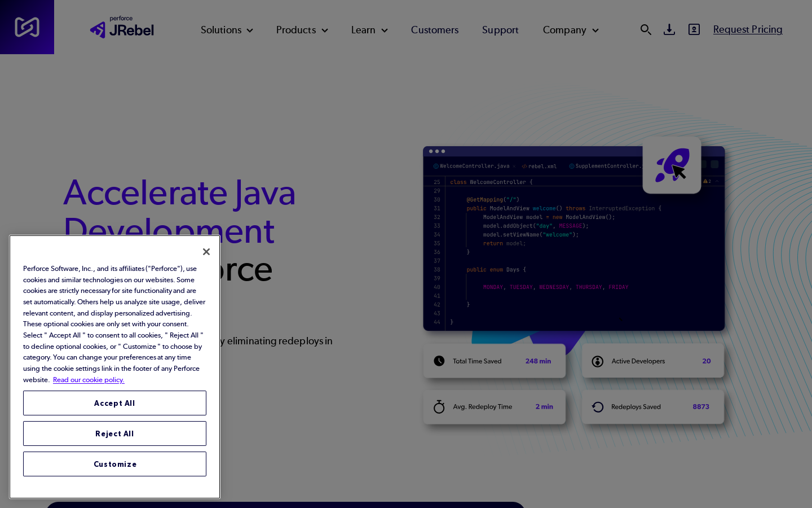Expand the Learn menu chevron
Screen dimensions: 812x508
[x=385, y=30]
